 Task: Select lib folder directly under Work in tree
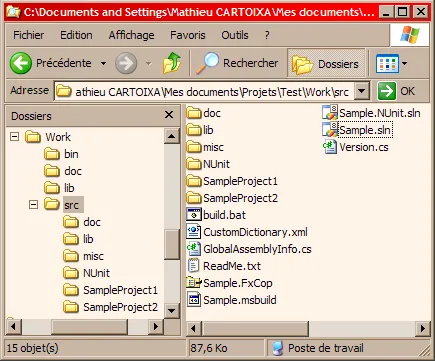tap(69, 188)
